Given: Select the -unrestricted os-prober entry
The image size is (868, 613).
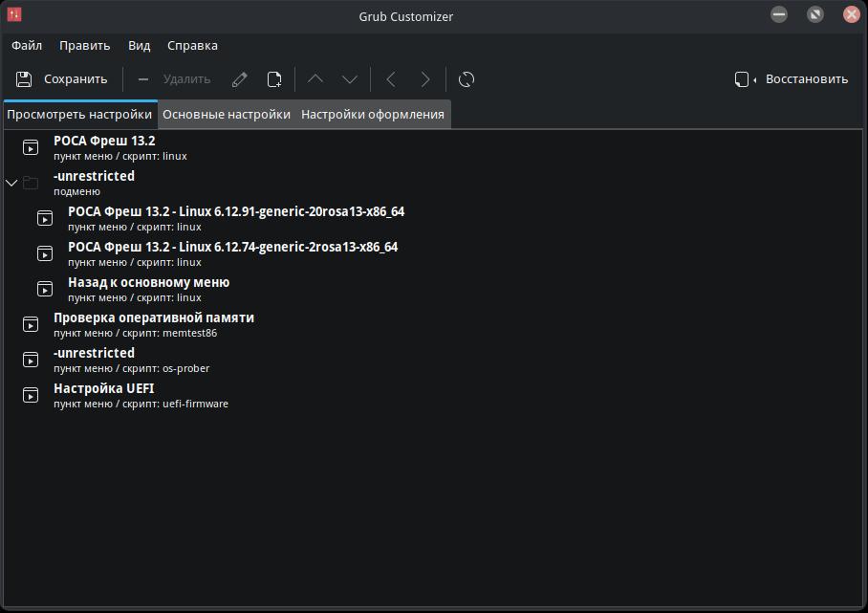Looking at the screenshot, I should point(433,360).
